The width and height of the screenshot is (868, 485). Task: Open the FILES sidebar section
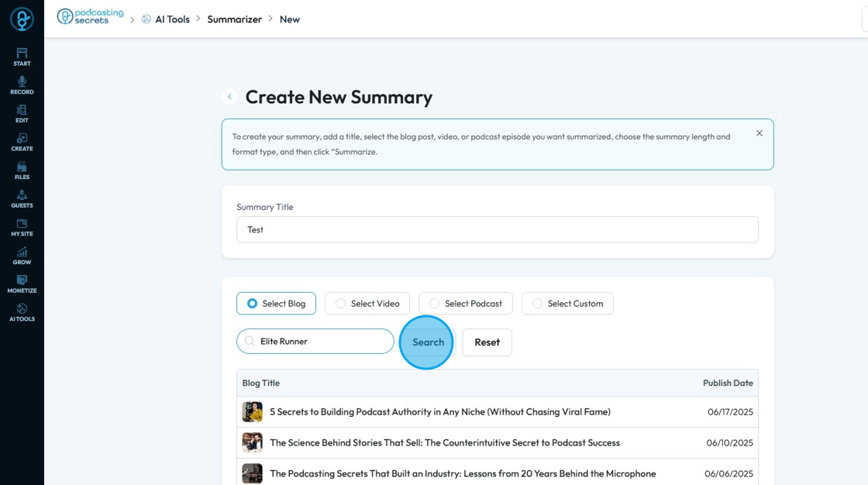tap(22, 170)
